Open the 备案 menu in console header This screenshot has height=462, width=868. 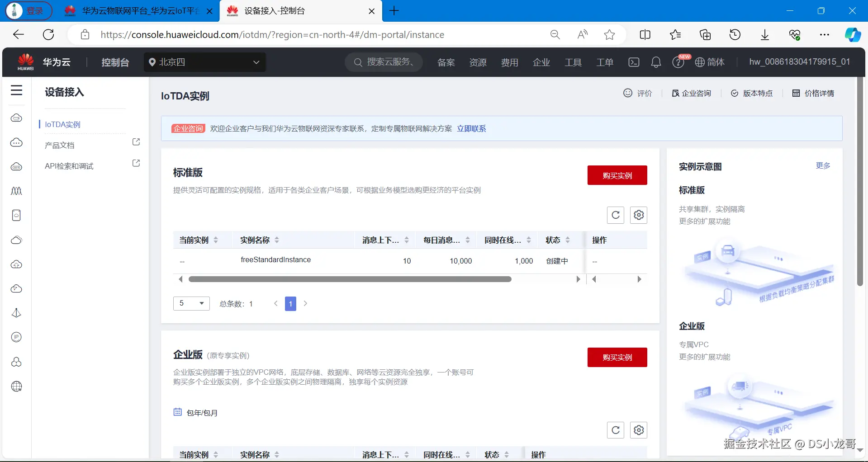(x=446, y=62)
